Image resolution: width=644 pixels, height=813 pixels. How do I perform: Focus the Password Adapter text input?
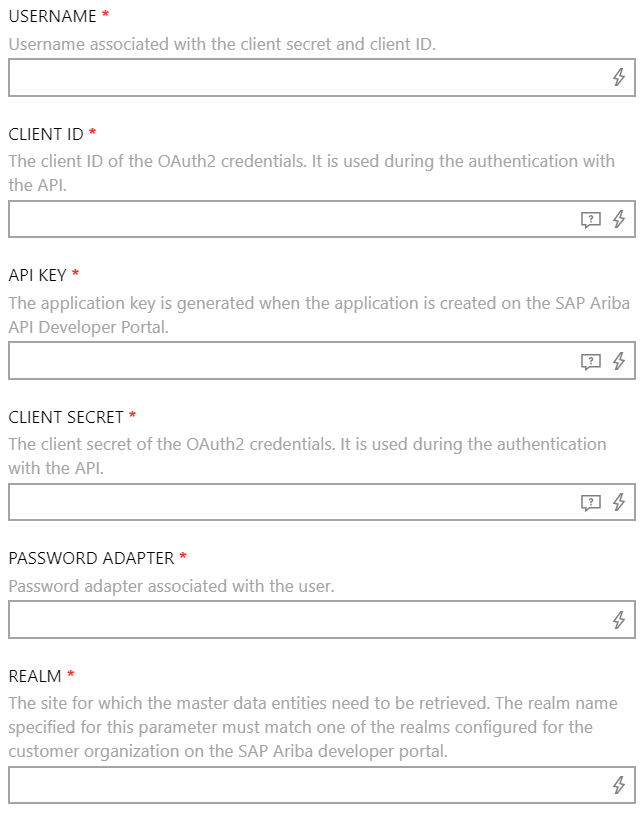300,620
